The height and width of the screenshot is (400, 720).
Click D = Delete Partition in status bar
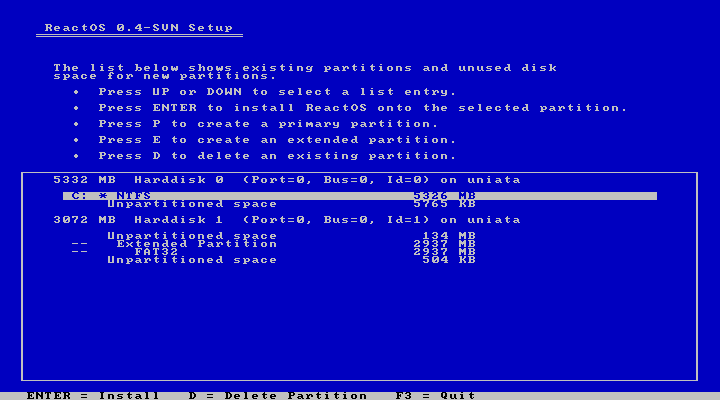click(278, 395)
